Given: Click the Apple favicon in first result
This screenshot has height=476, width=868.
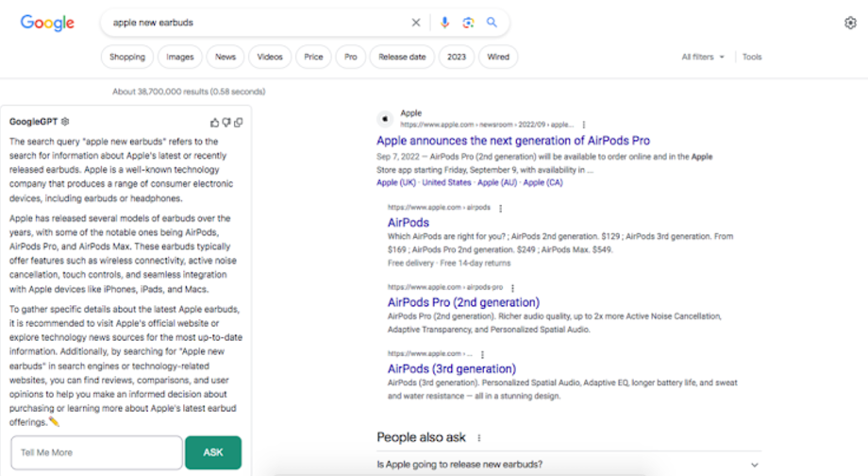Looking at the screenshot, I should click(x=385, y=119).
